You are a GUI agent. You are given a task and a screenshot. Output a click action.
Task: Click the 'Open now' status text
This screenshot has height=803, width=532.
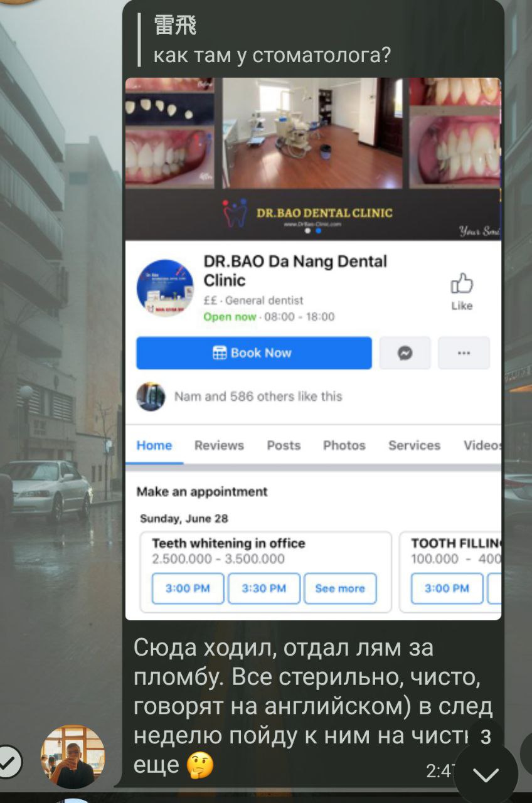click(230, 317)
